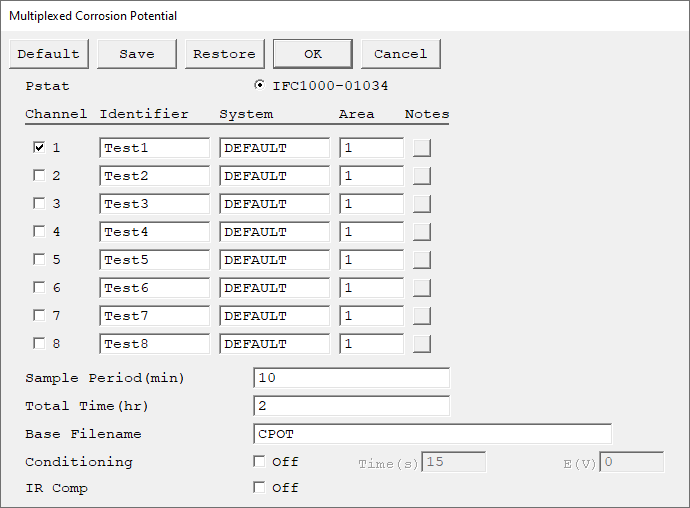Click the Test4 identifier field
The image size is (690, 508).
(x=154, y=232)
